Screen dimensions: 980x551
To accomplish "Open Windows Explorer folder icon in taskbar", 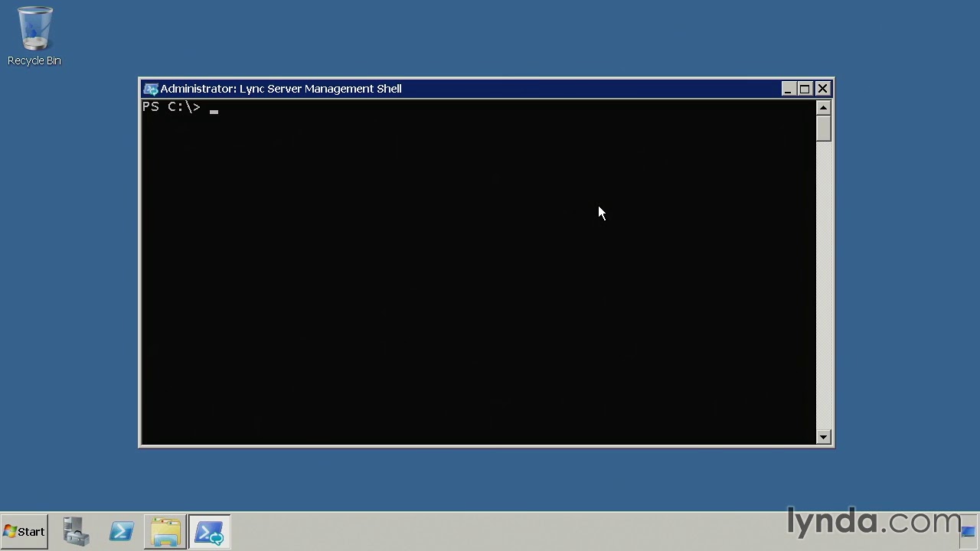I will (x=165, y=532).
